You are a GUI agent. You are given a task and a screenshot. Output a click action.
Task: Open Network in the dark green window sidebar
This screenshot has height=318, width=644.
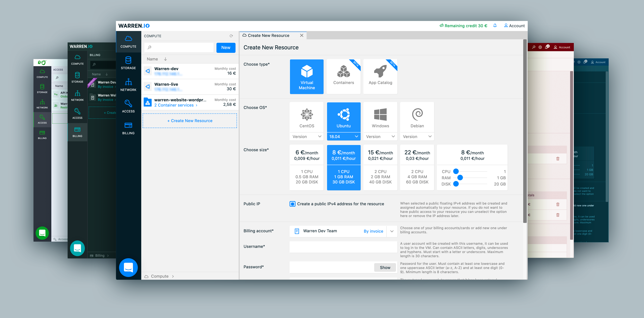pyautogui.click(x=77, y=96)
